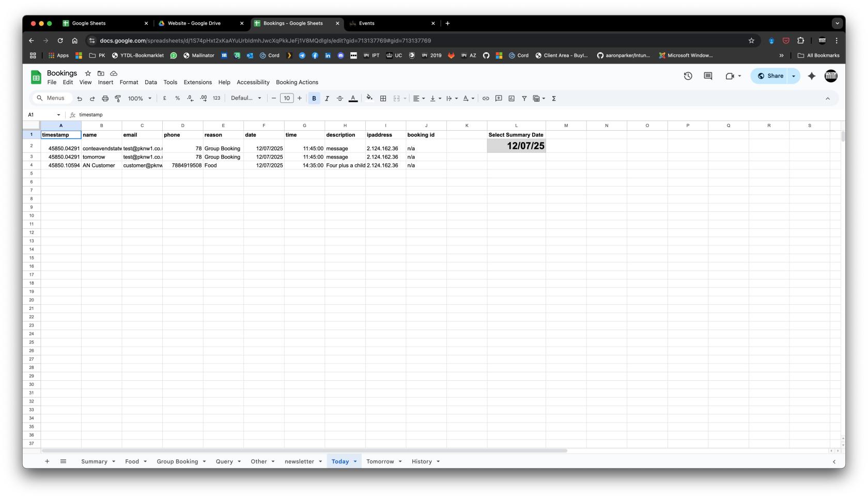Collapse the toolbar with chevron
The image size is (868, 498).
tap(828, 98)
